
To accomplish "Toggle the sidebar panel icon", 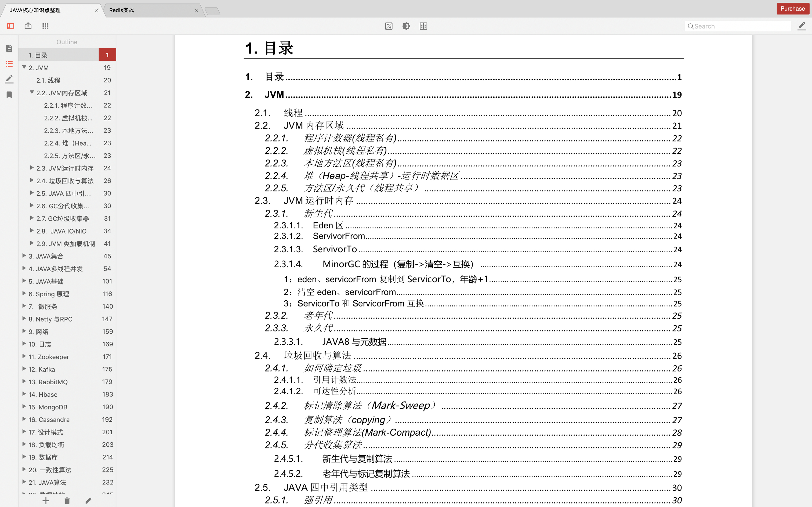I will (x=11, y=26).
